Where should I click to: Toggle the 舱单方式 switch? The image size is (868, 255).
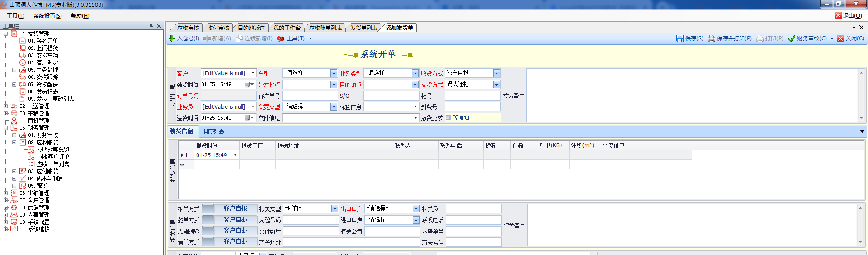point(230,220)
